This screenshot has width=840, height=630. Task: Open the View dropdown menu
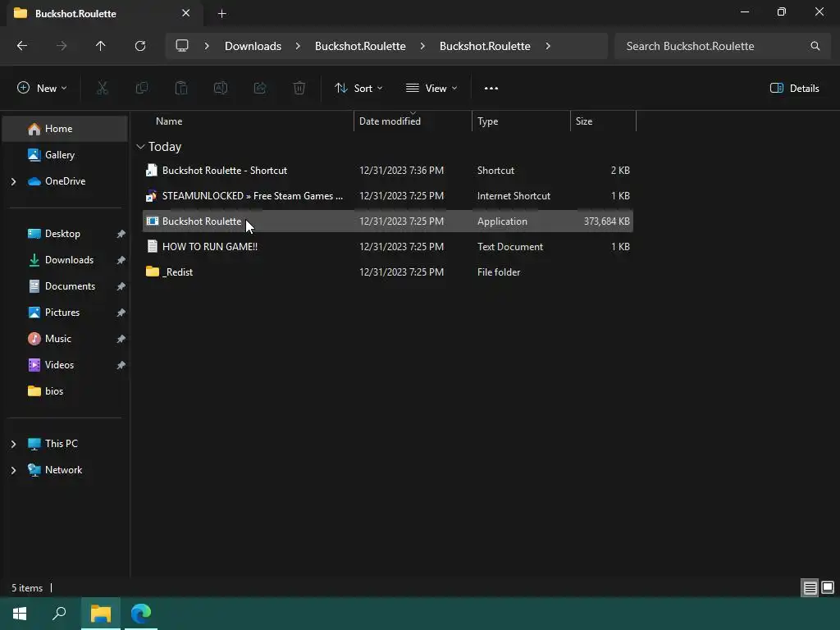tap(431, 89)
